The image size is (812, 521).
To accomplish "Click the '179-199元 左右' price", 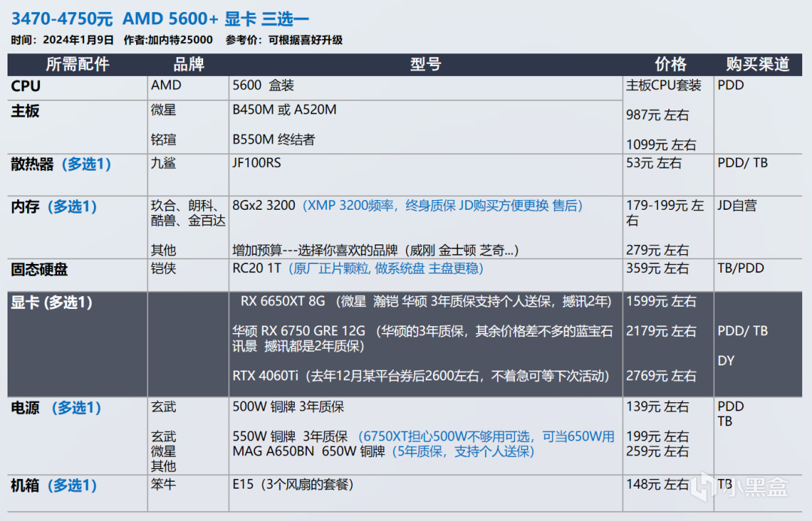I will point(665,213).
